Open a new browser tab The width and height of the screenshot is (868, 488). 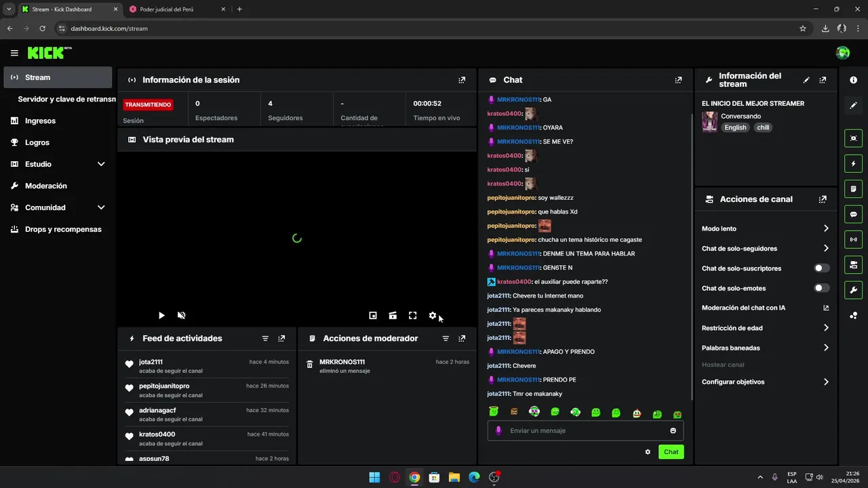[239, 9]
